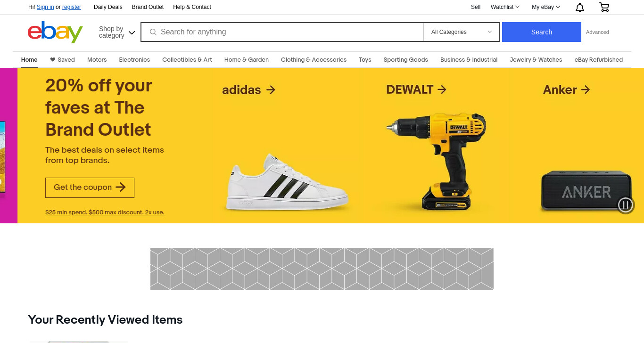Click the magnifier icon in search box
This screenshot has height=343, width=644.
[153, 32]
